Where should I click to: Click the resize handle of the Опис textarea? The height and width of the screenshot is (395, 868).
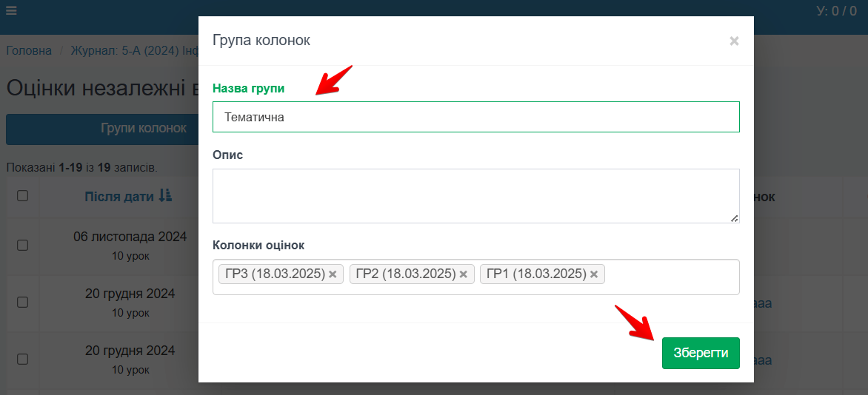tap(735, 218)
